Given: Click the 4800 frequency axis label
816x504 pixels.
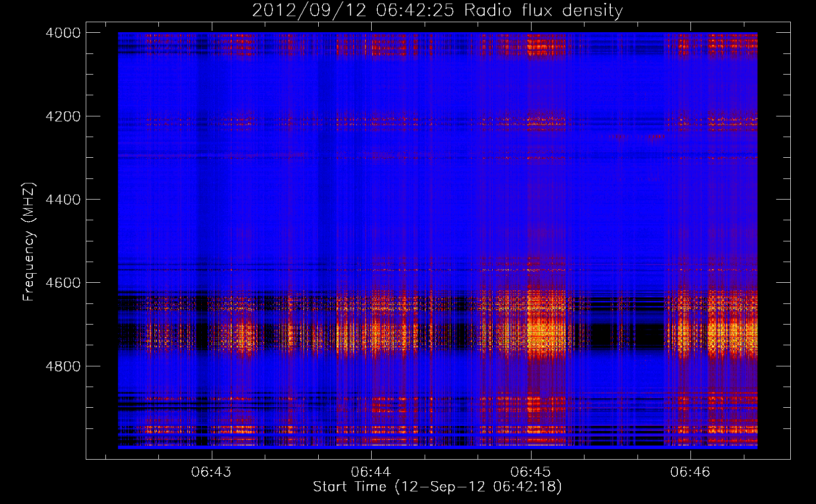Looking at the screenshot, I should coord(63,366).
